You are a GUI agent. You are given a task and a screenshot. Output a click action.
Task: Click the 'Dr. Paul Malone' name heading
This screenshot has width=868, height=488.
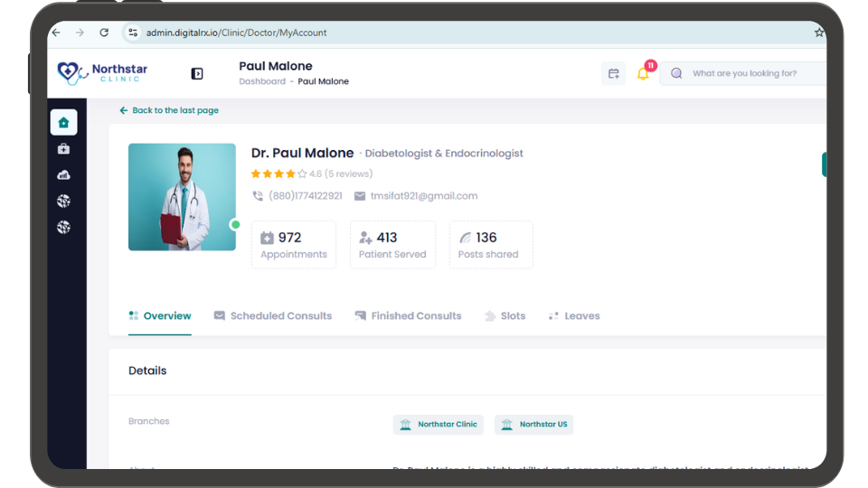pos(302,153)
